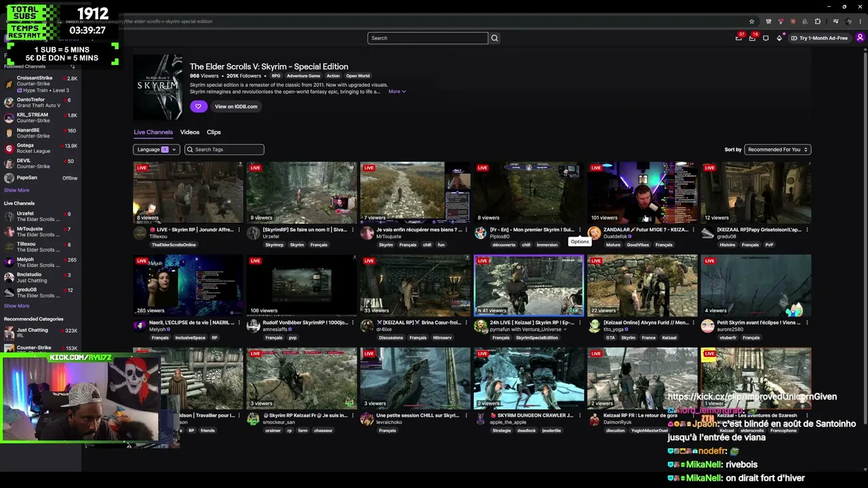Open the highlighted 41 viewers stream thumbnail
This screenshot has width=868, height=488.
(529, 285)
